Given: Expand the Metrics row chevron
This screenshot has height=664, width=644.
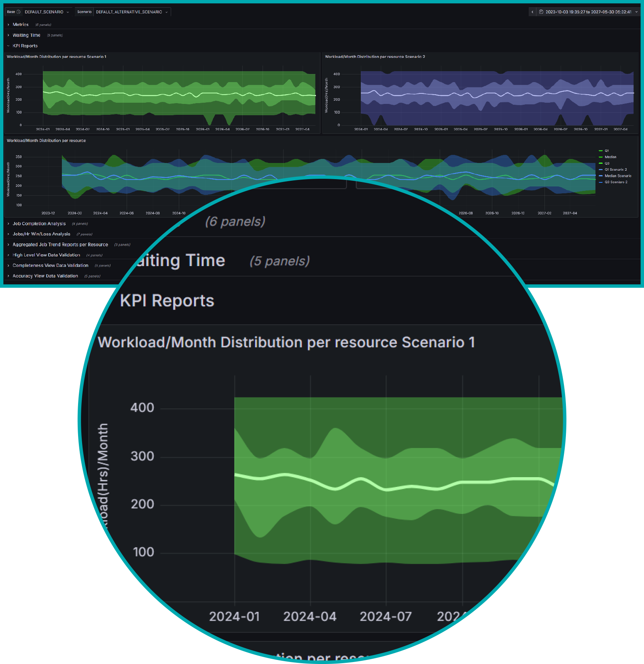Looking at the screenshot, I should click(x=8, y=25).
